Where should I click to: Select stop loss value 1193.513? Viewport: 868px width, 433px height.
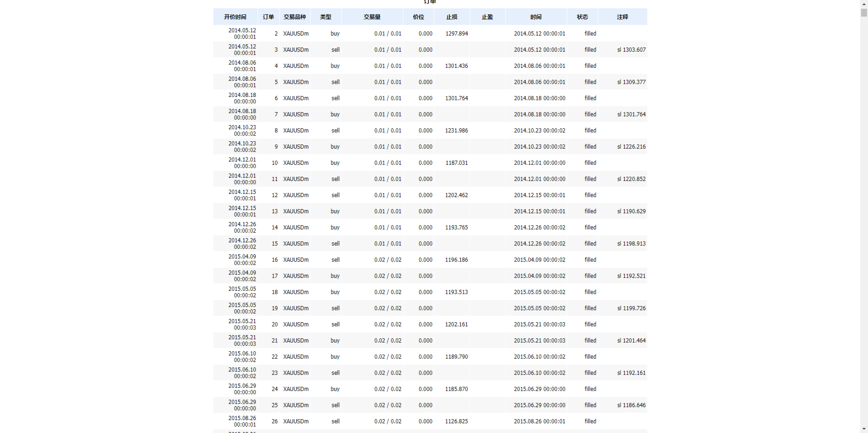(457, 292)
